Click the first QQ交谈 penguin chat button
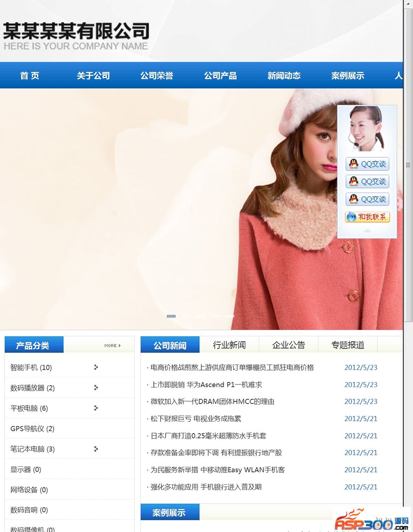Screen dimensions: 413x532 pyautogui.click(x=367, y=164)
